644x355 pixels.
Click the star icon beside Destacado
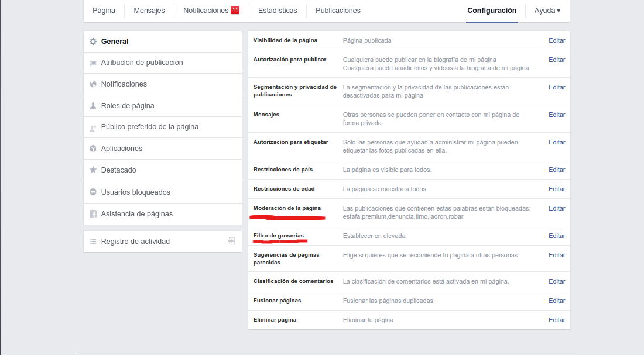(93, 170)
